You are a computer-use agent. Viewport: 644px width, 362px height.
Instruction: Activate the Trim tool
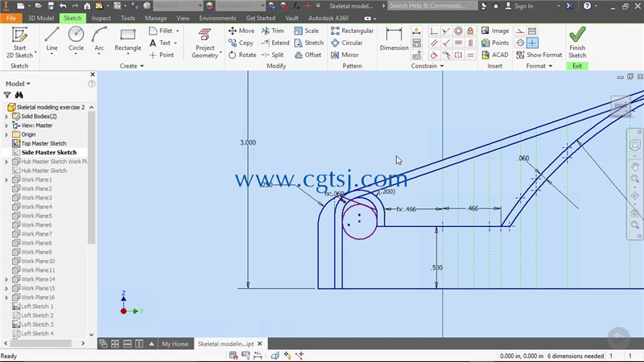click(273, 31)
